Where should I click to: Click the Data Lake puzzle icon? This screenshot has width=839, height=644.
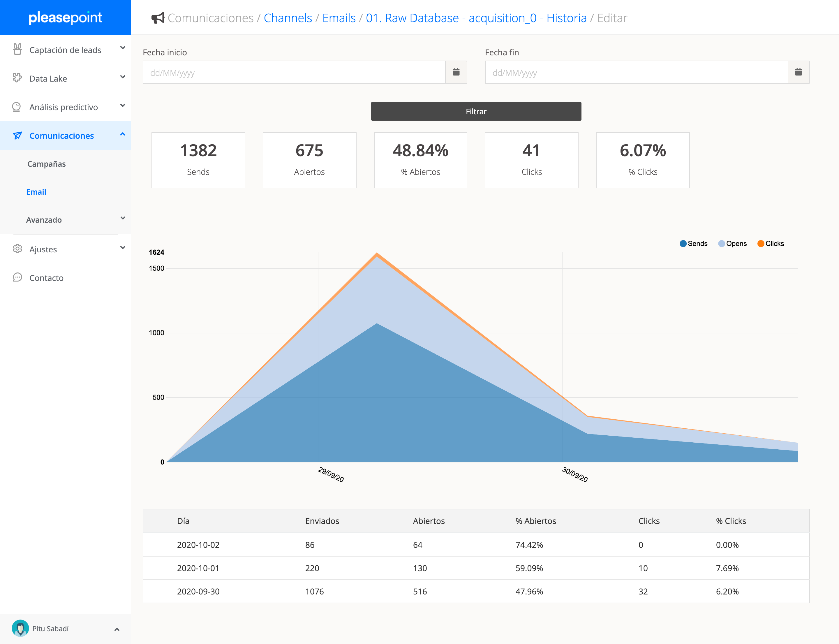pos(17,78)
